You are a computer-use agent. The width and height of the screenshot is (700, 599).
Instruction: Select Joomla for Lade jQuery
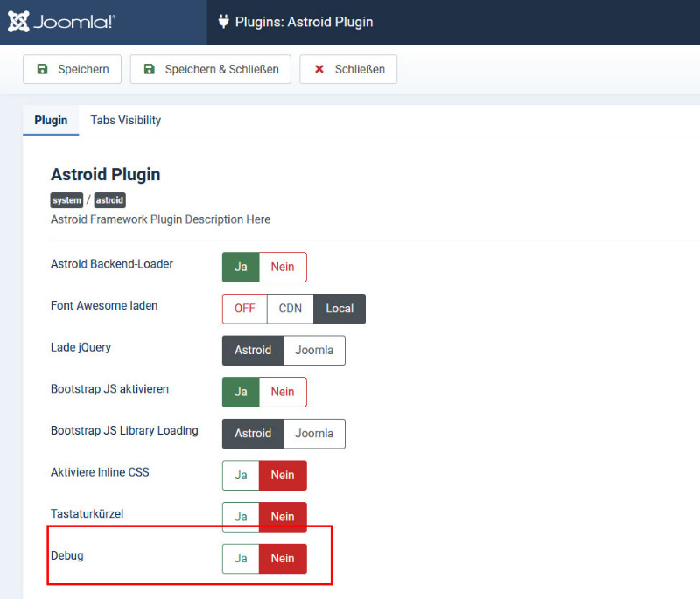pos(314,350)
